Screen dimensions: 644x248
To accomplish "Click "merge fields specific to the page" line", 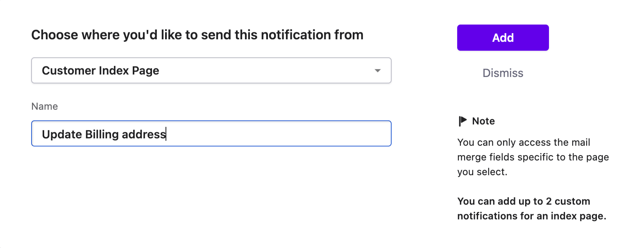I will pos(533,157).
